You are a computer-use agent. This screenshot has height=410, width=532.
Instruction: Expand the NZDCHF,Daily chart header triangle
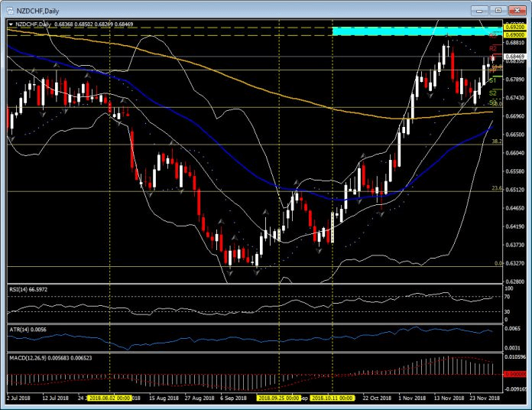click(x=10, y=24)
